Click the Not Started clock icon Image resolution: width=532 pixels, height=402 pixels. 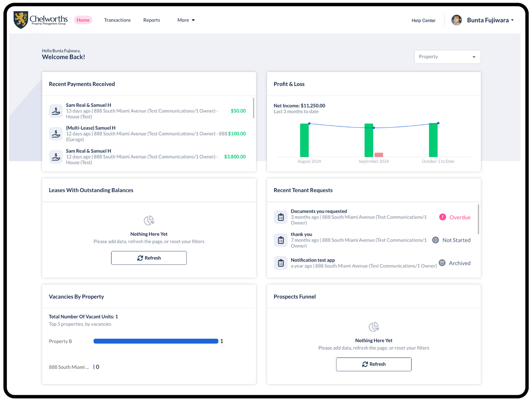click(x=436, y=240)
